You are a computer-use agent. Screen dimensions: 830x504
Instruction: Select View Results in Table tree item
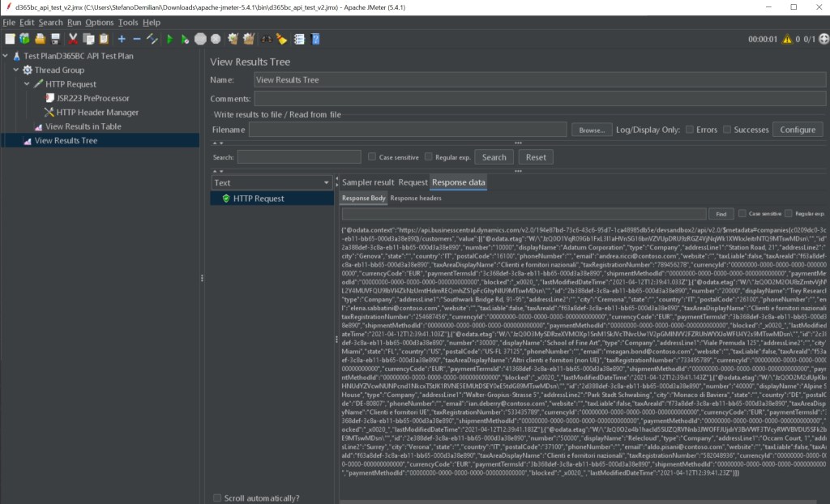coord(83,126)
